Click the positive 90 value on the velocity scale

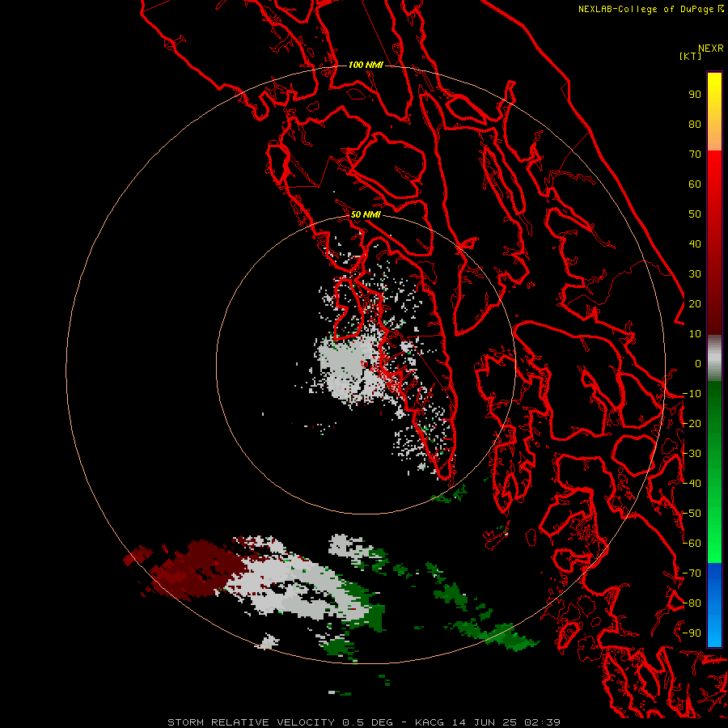(x=695, y=95)
